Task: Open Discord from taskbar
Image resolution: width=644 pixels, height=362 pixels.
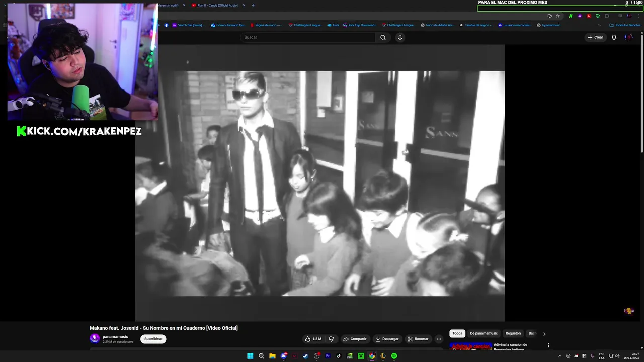Action: pos(284,356)
